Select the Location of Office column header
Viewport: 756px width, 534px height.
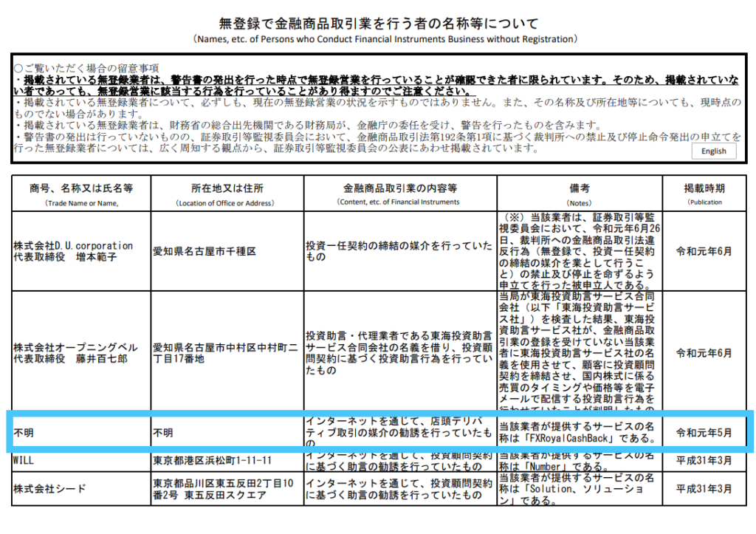tap(227, 194)
